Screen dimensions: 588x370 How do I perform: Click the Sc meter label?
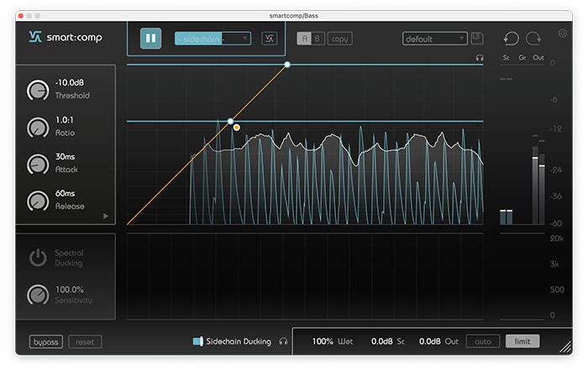[507, 58]
